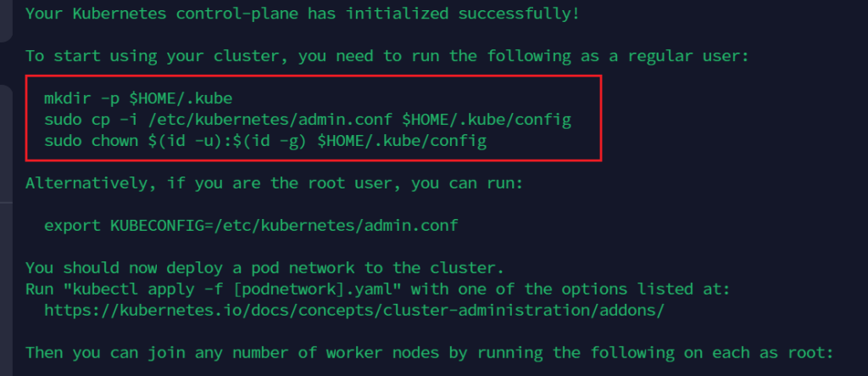Image resolution: width=868 pixels, height=376 pixels.
Task: Click the "sudo cp -i" command line
Action: [x=308, y=120]
